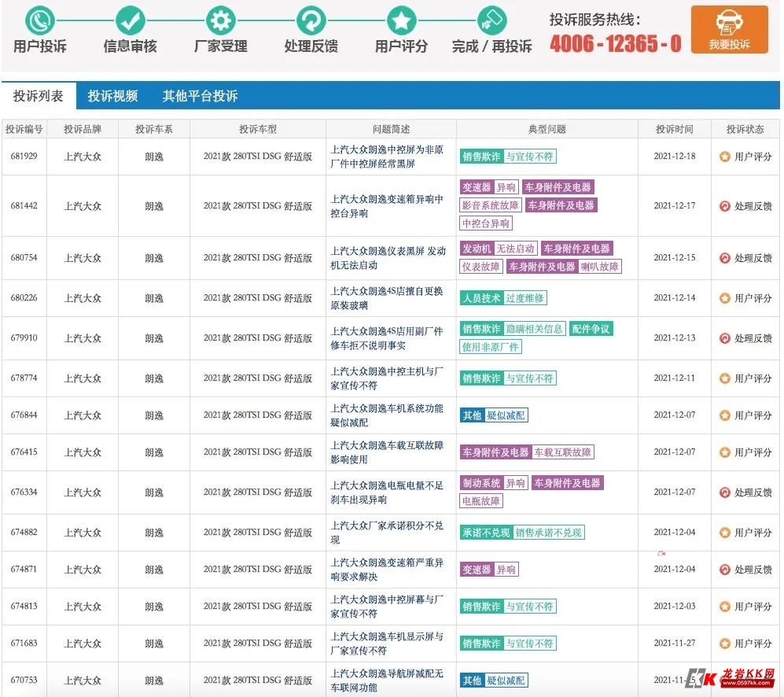The height and width of the screenshot is (697, 784).
Task: Click the 用户评分 star step icon
Action: [402, 20]
